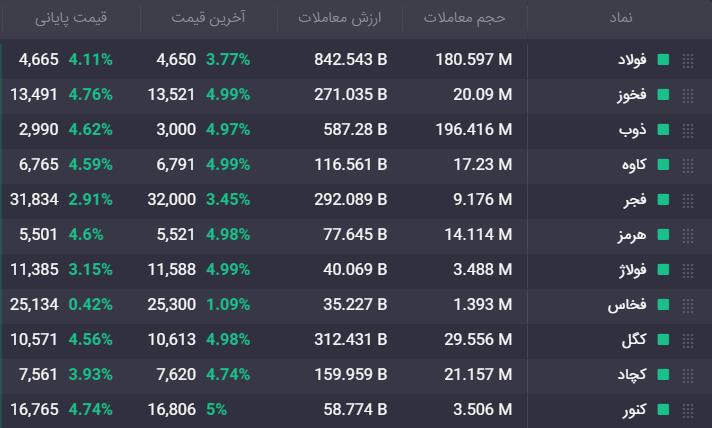Screen dimensions: 712x428
Task: Open the فجر symbol name
Action: coord(635,200)
